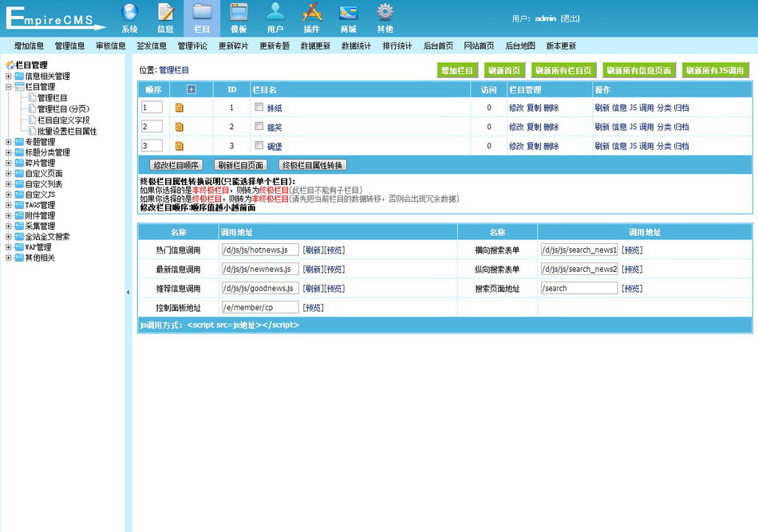The image size is (758, 532).
Task: Click 删除 link in the 碉堡 row
Action: pyautogui.click(x=551, y=146)
